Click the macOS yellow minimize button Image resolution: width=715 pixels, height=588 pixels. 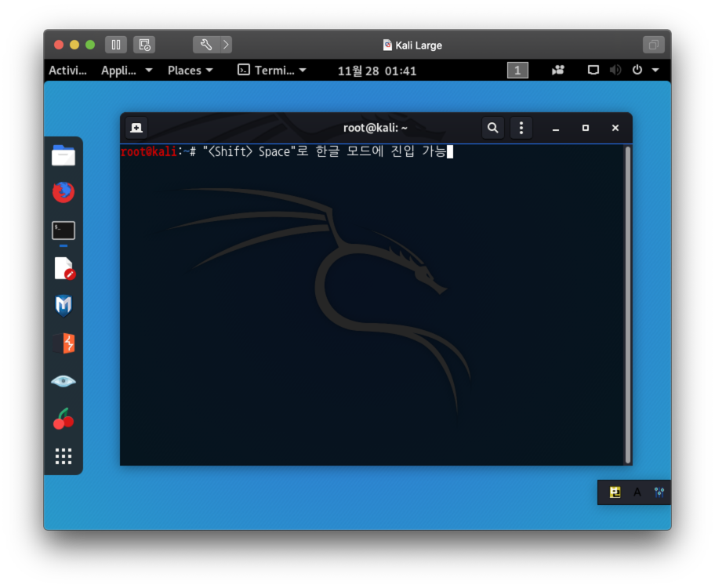click(74, 45)
